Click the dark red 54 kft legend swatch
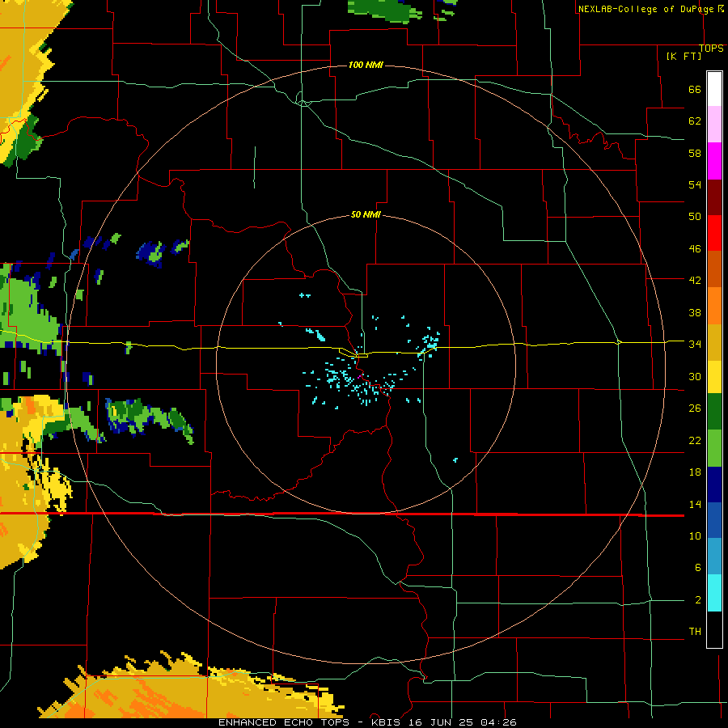The image size is (728, 728). tap(714, 197)
